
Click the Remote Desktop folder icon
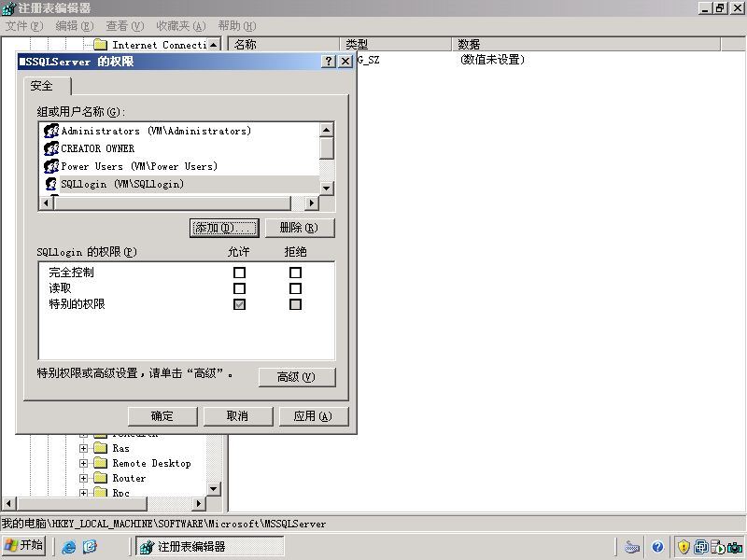101,463
